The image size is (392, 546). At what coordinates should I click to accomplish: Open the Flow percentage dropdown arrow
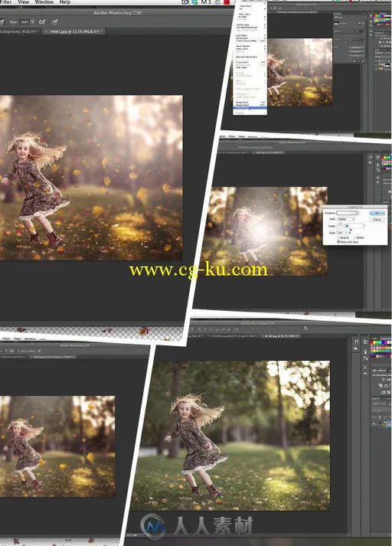[x=33, y=22]
